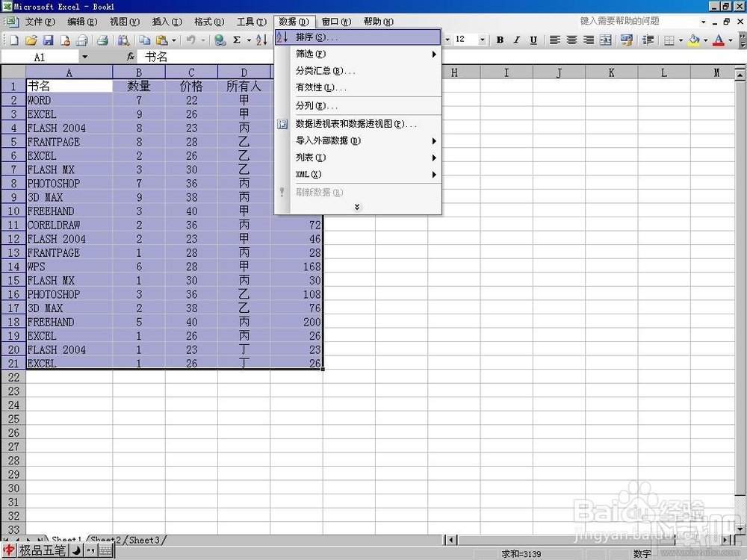Toggle bold formatting
Screen dimensions: 747x560
click(500, 40)
